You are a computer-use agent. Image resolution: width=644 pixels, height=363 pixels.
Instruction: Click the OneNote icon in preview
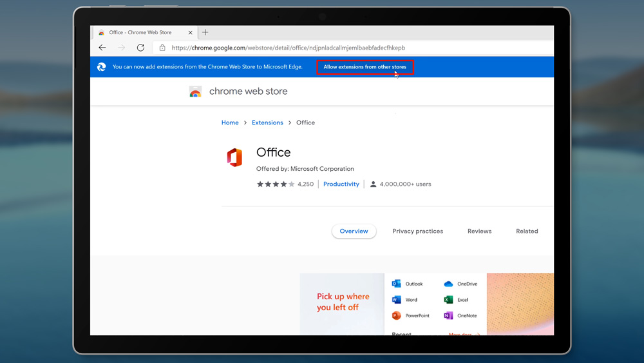pos(448,316)
